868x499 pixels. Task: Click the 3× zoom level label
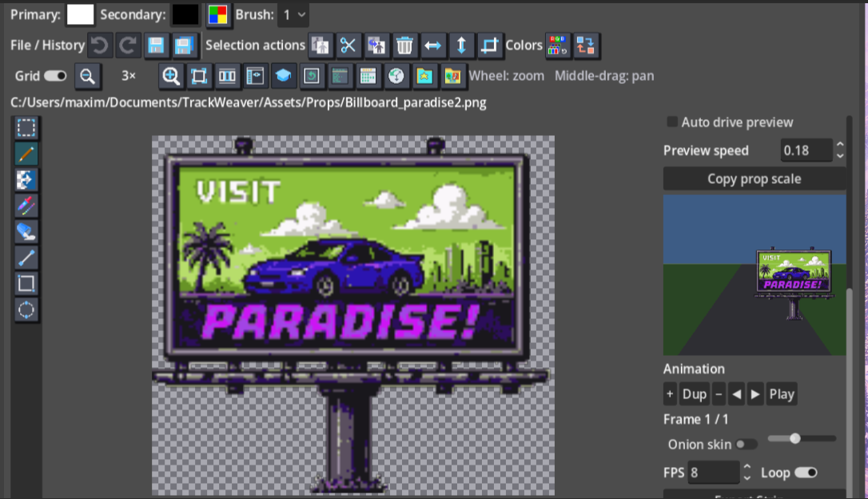(129, 76)
